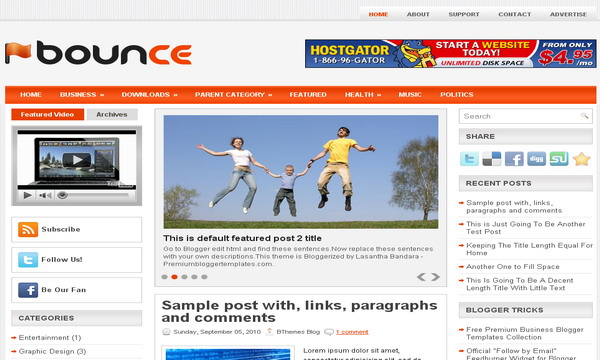
Task: Click the HostGator banner advertisement
Action: pyautogui.click(x=450, y=54)
